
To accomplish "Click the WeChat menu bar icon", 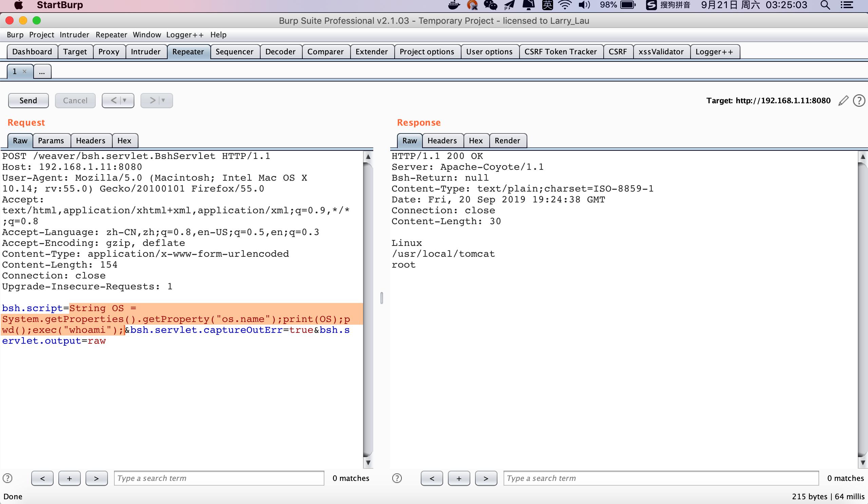I will [490, 5].
